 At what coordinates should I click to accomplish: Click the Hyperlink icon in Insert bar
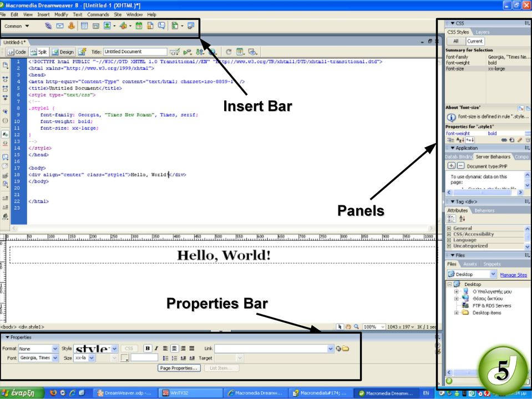tap(48, 26)
